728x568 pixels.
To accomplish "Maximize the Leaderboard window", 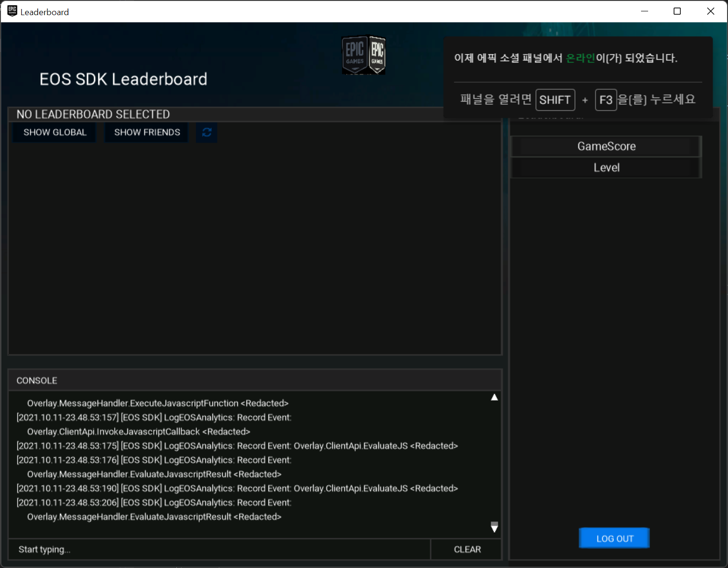I will click(x=677, y=11).
